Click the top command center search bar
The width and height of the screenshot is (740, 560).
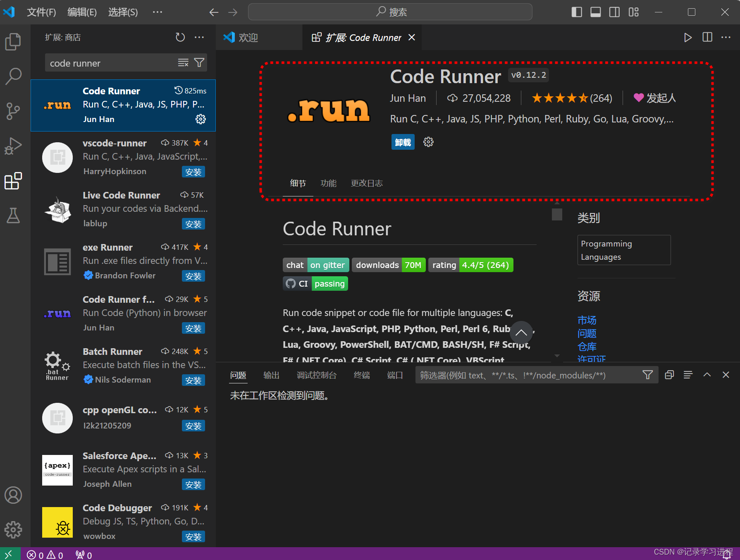pos(390,12)
